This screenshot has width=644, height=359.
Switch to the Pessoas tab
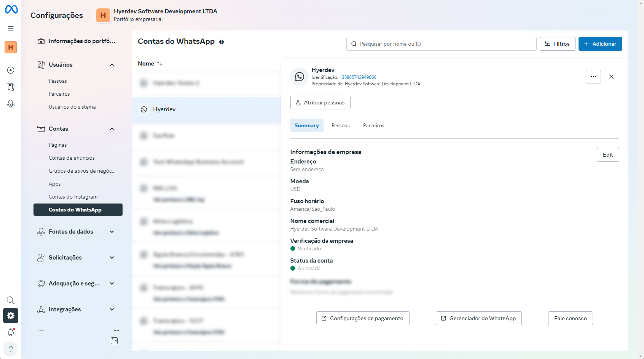(340, 125)
